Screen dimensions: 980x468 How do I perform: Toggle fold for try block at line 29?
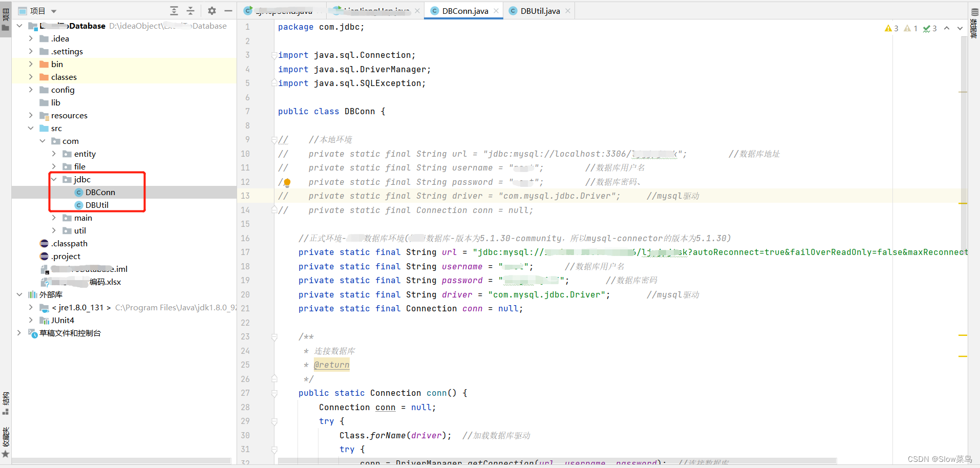[x=274, y=421]
